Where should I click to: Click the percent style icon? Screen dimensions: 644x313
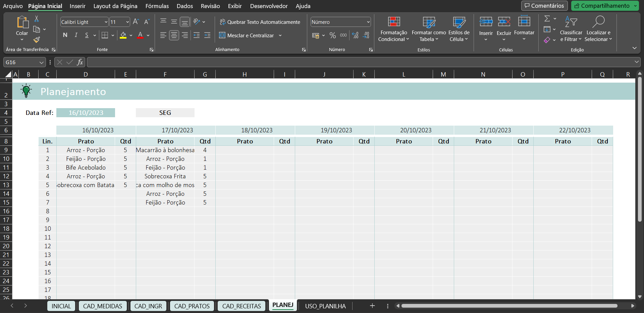pos(333,35)
